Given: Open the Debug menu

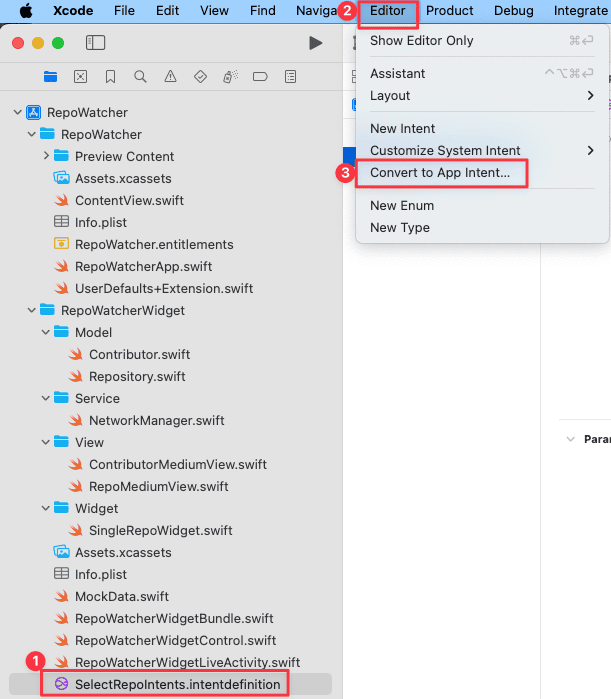Looking at the screenshot, I should point(513,11).
